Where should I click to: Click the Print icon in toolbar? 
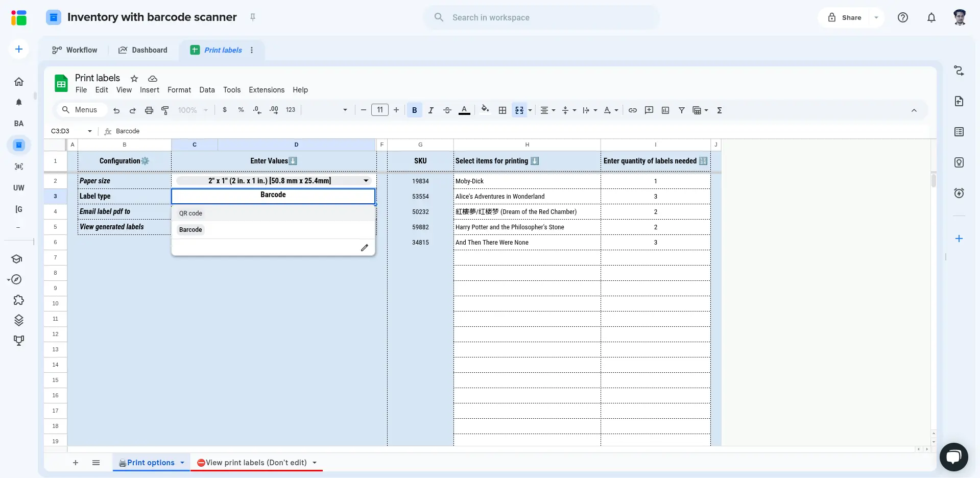149,110
